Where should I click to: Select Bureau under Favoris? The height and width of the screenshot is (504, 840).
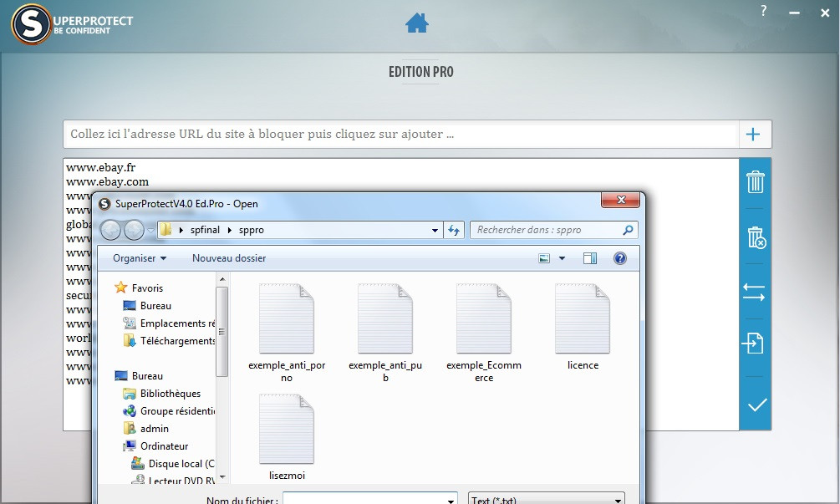pyautogui.click(x=147, y=306)
